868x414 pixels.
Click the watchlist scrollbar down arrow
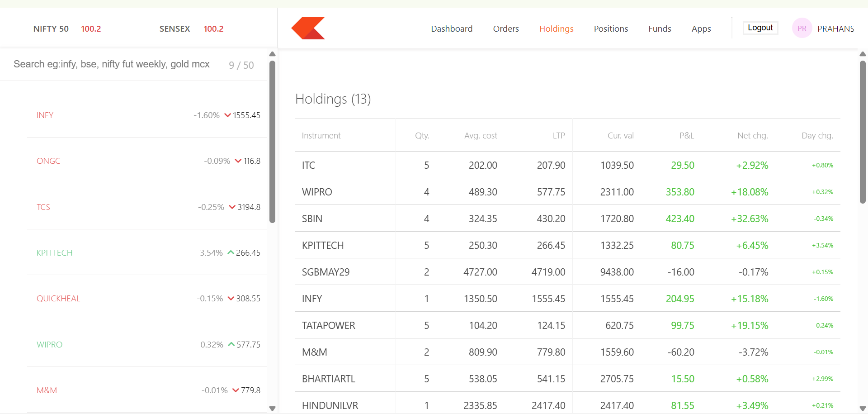[272, 408]
